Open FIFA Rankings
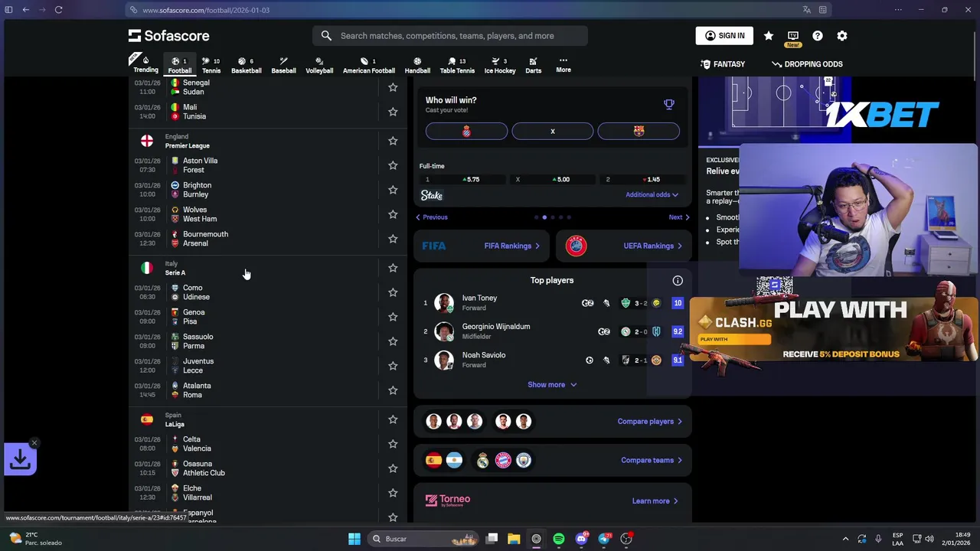The height and width of the screenshot is (551, 980). (481, 246)
